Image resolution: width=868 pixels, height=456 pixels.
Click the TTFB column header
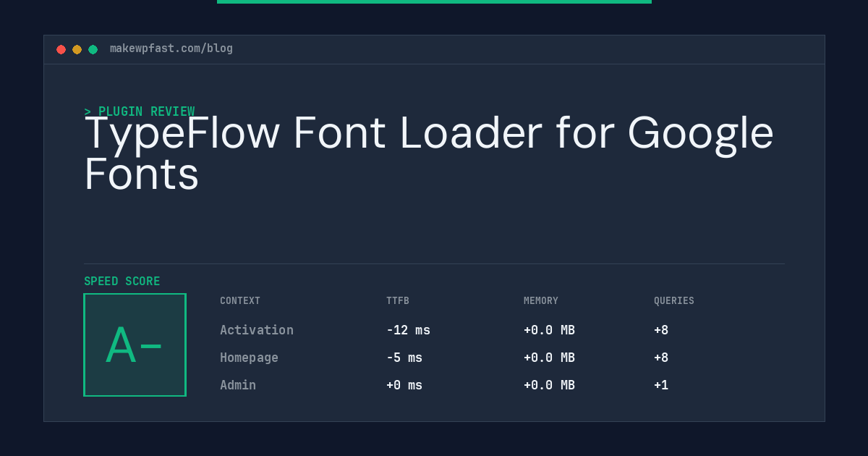pyautogui.click(x=398, y=301)
